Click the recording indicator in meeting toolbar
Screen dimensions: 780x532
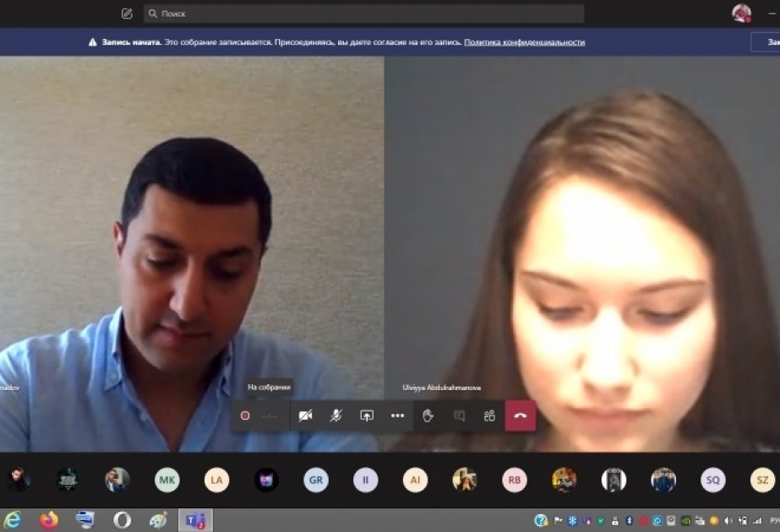pyautogui.click(x=245, y=415)
